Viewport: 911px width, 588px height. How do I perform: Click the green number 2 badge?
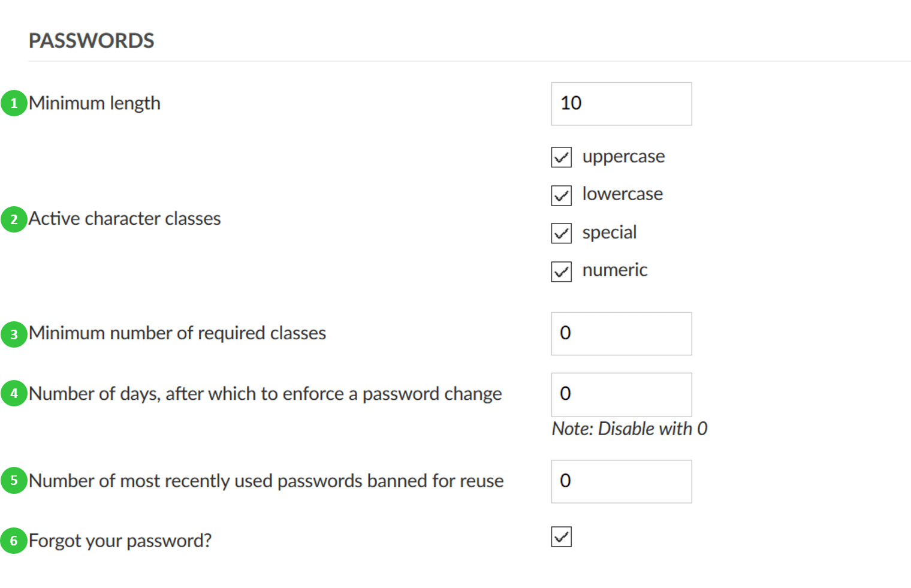(x=14, y=219)
